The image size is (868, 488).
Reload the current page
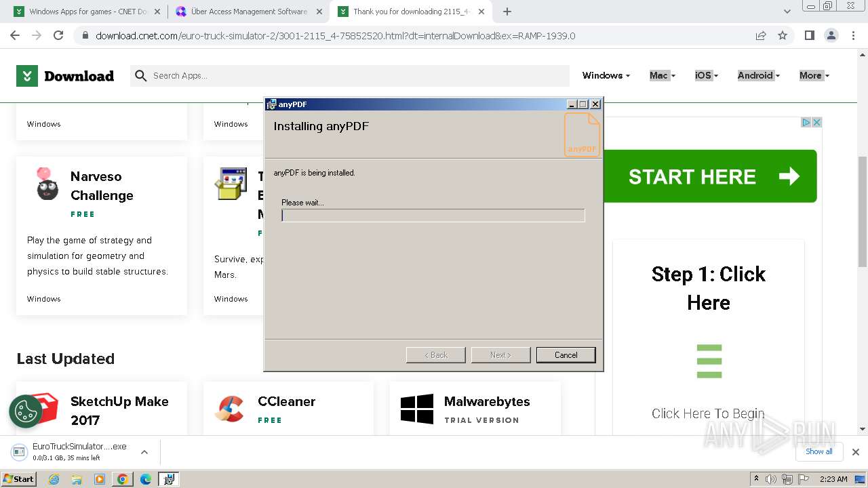coord(58,35)
